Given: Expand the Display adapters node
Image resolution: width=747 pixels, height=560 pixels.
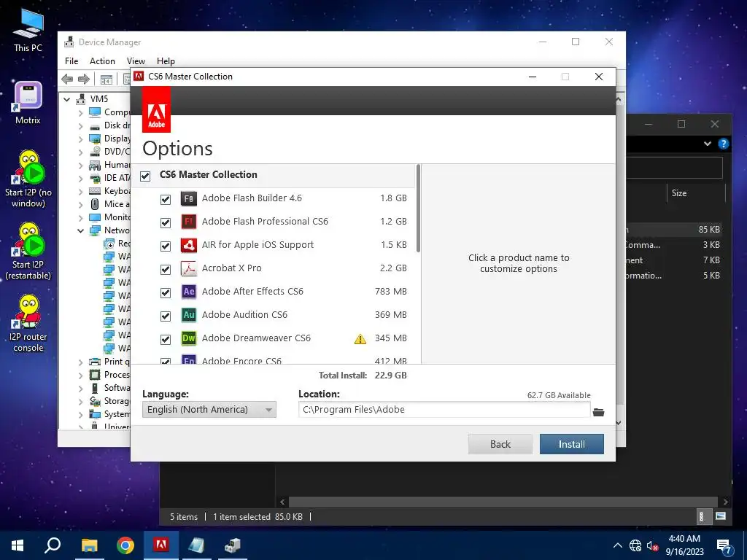Looking at the screenshot, I should 80,139.
